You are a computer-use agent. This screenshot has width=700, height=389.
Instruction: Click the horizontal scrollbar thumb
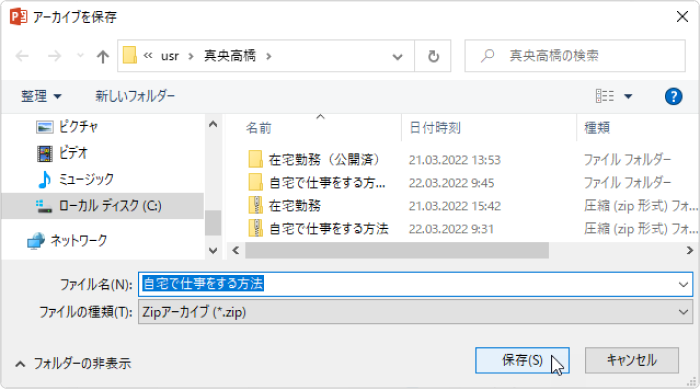coord(396,251)
